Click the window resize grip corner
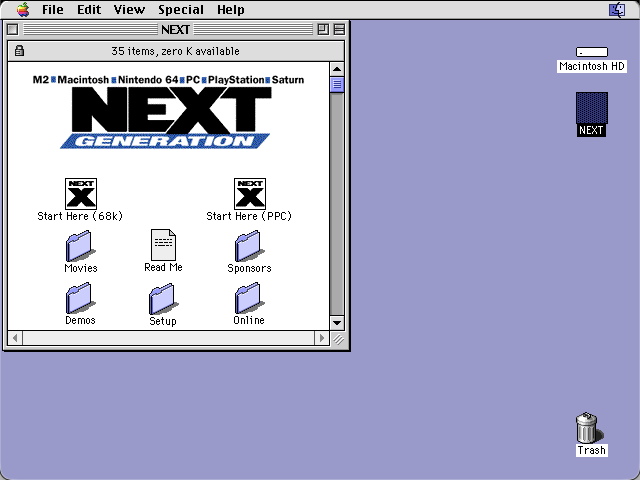 [x=338, y=338]
